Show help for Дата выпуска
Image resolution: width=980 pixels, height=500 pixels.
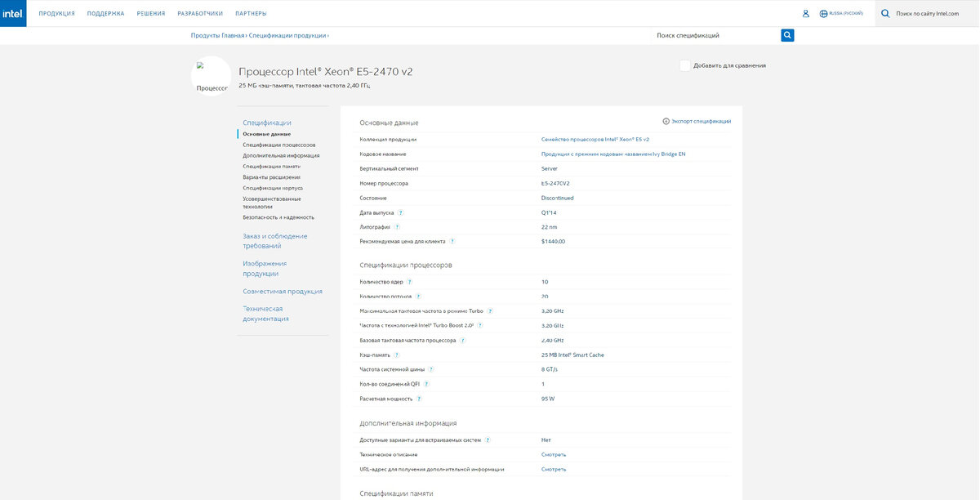[x=401, y=212]
